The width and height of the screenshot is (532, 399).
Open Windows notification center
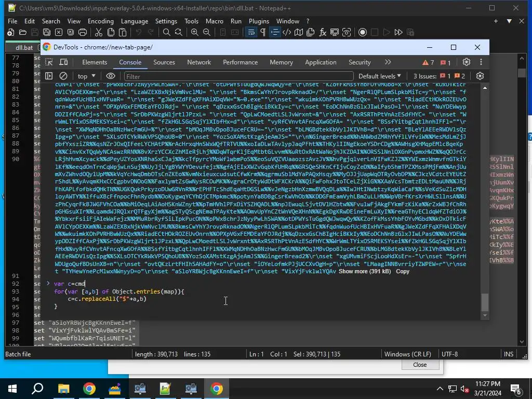(x=516, y=389)
